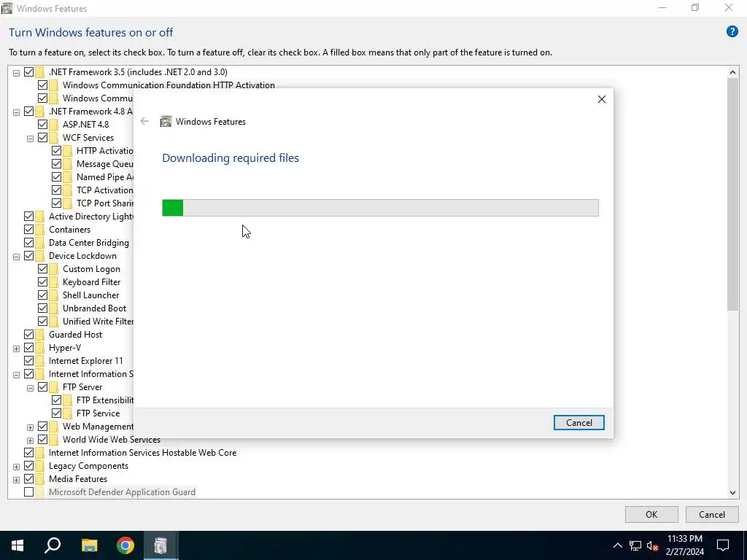Expand the Media Features node
This screenshot has width=747, height=560.
(x=16, y=480)
